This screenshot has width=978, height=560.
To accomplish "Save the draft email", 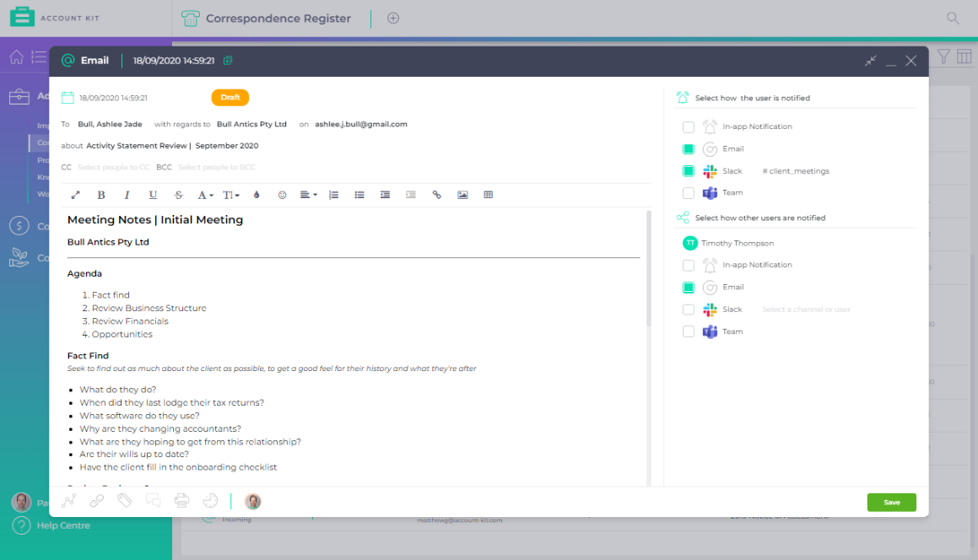I will (891, 501).
